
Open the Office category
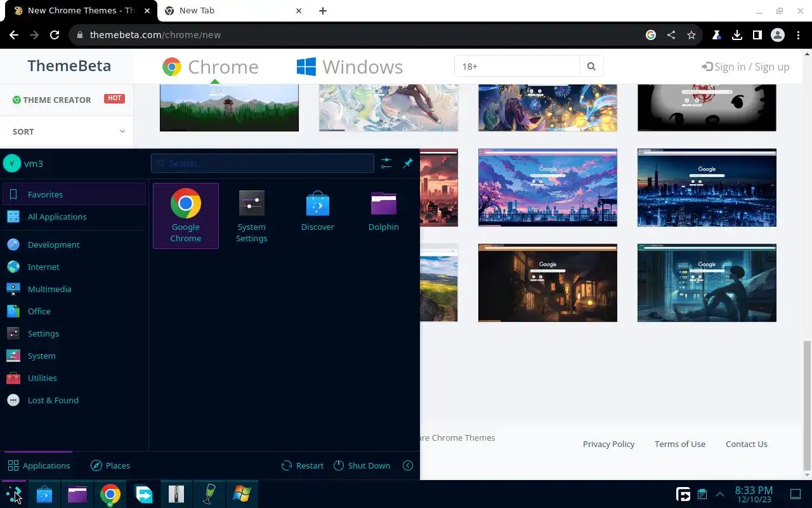click(74, 311)
